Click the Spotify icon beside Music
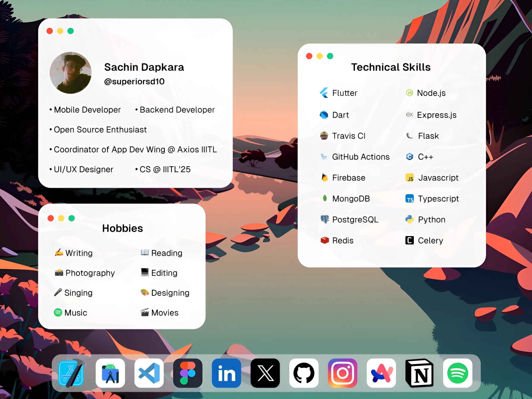The image size is (532, 399). point(58,312)
